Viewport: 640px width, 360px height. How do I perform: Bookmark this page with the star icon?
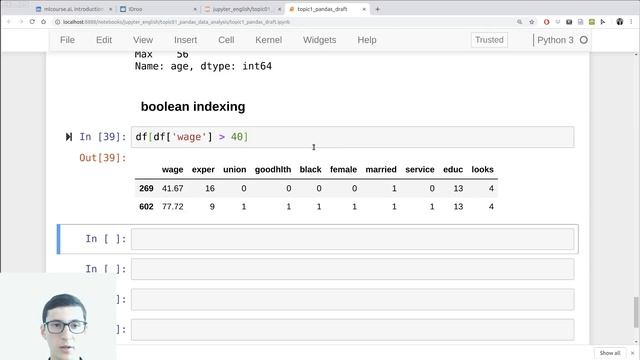(x=531, y=22)
